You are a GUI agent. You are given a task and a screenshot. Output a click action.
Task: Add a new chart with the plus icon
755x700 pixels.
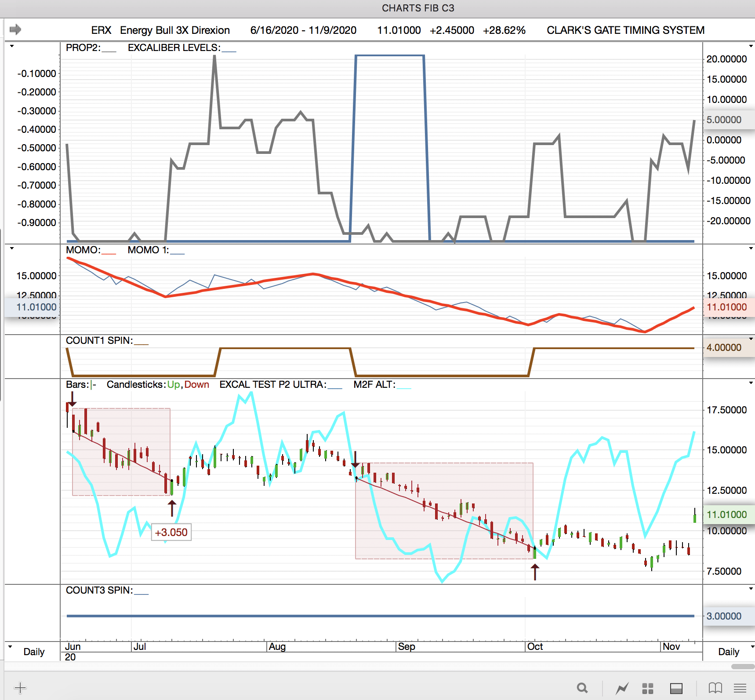(20, 688)
